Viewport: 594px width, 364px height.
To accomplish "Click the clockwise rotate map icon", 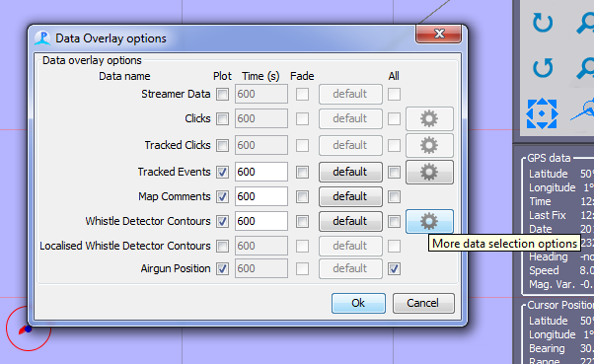I will coord(543,23).
